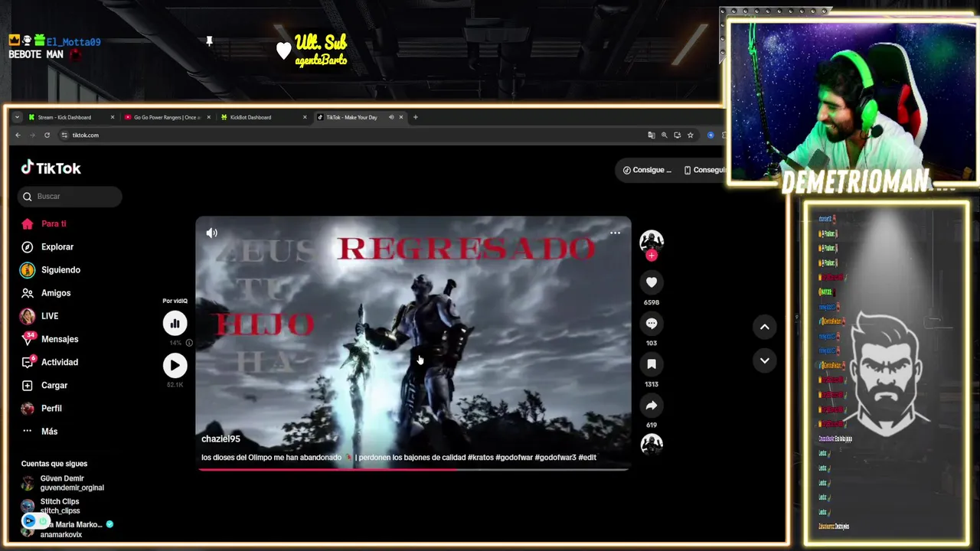Open the chaziel95 creator profile
The image size is (980, 551).
point(220,439)
